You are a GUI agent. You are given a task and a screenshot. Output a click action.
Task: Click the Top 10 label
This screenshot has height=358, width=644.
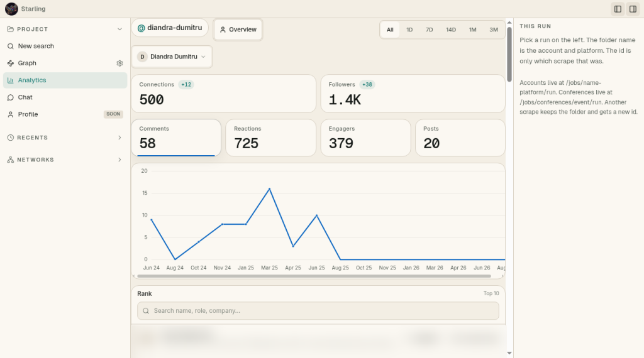point(491,293)
